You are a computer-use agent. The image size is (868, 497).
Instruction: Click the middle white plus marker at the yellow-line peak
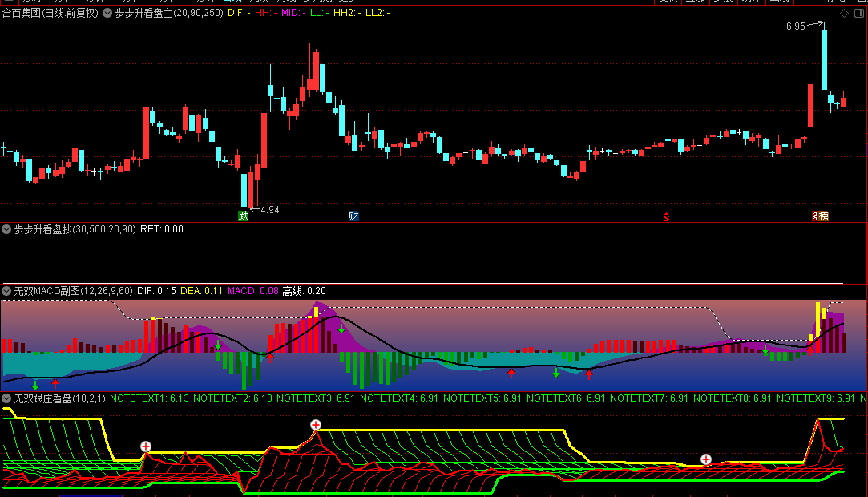click(316, 425)
